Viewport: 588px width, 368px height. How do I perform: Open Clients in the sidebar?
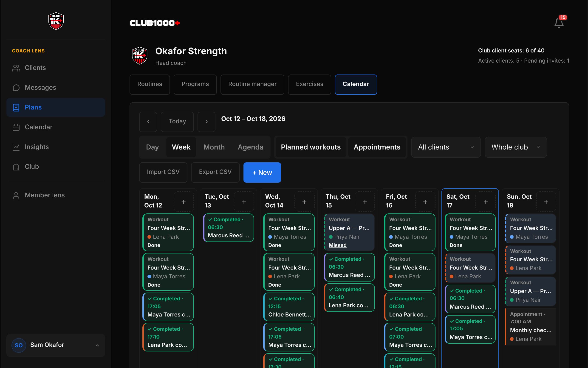coord(56,68)
